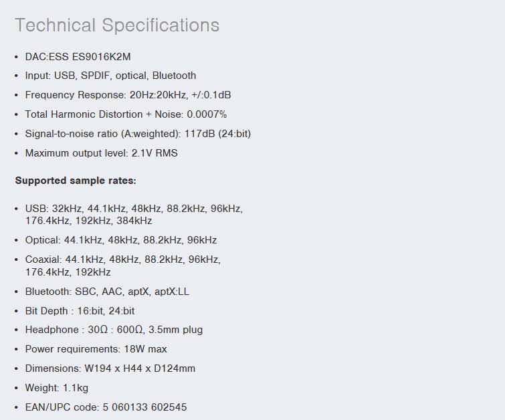Image resolution: width=505 pixels, height=420 pixels.
Task: Click Total Harmonic Distortion + Noise line
Action: tap(126, 114)
